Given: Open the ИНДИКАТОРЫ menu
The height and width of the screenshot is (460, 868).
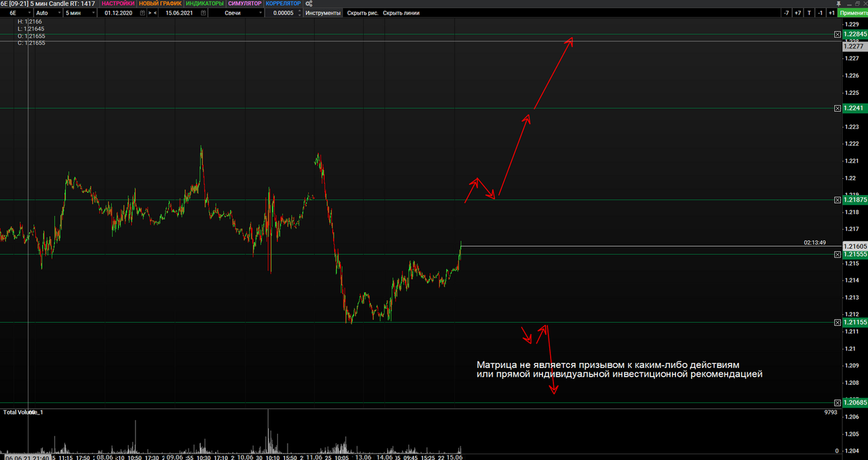Looking at the screenshot, I should 204,3.
